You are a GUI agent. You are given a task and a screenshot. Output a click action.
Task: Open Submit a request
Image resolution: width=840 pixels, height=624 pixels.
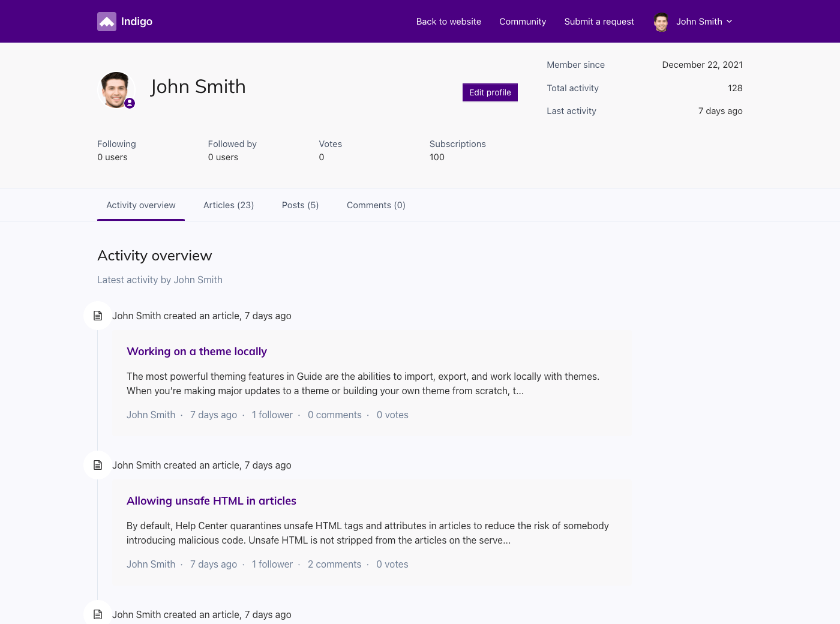599,22
